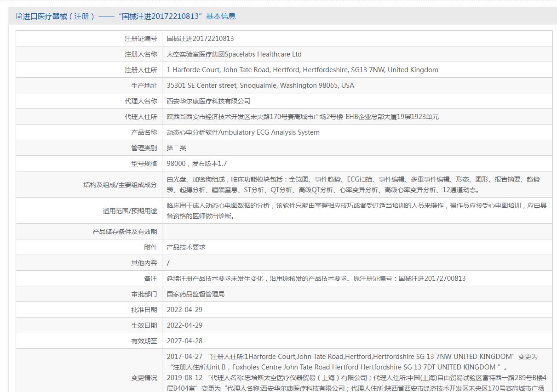Click the expiry date 2027-04-28
This screenshot has width=557, height=392.
(x=184, y=341)
